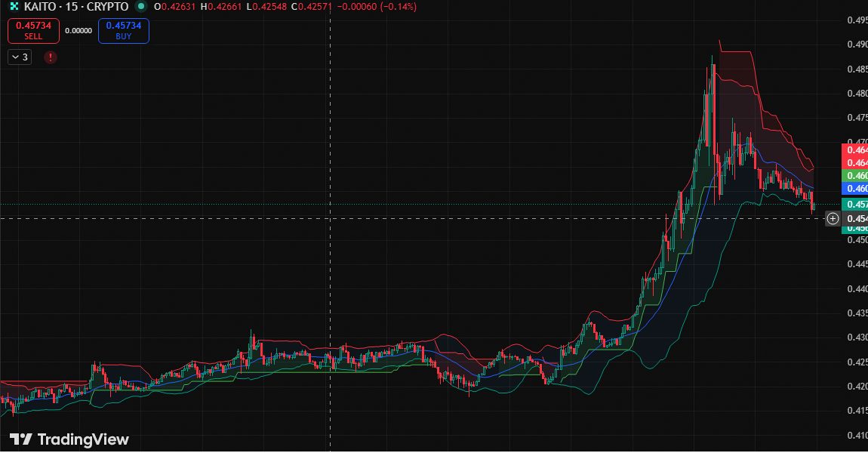Click the change value −0.00060 (−0.14%)

pos(377,7)
